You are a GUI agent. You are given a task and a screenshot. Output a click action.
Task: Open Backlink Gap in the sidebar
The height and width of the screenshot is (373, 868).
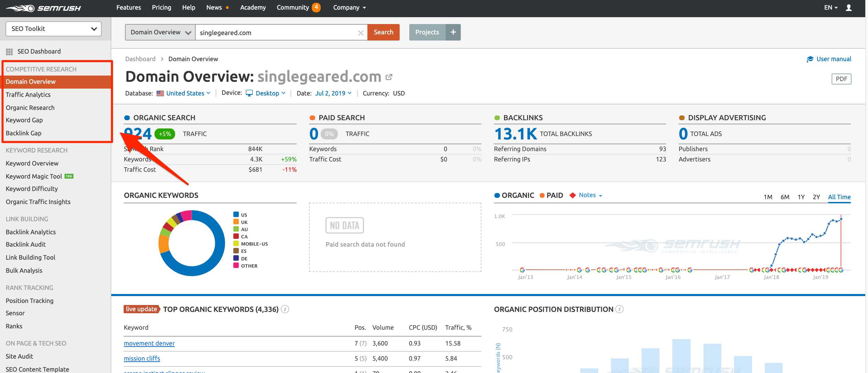[24, 133]
